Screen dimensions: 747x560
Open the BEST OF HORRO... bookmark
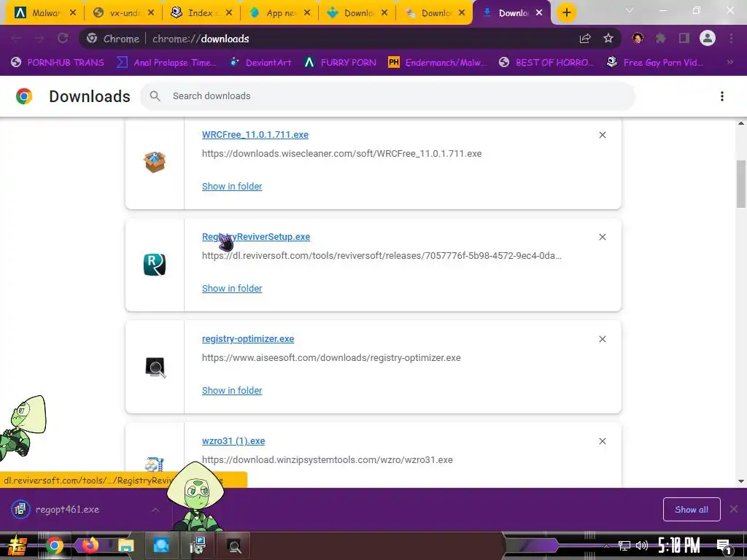546,63
